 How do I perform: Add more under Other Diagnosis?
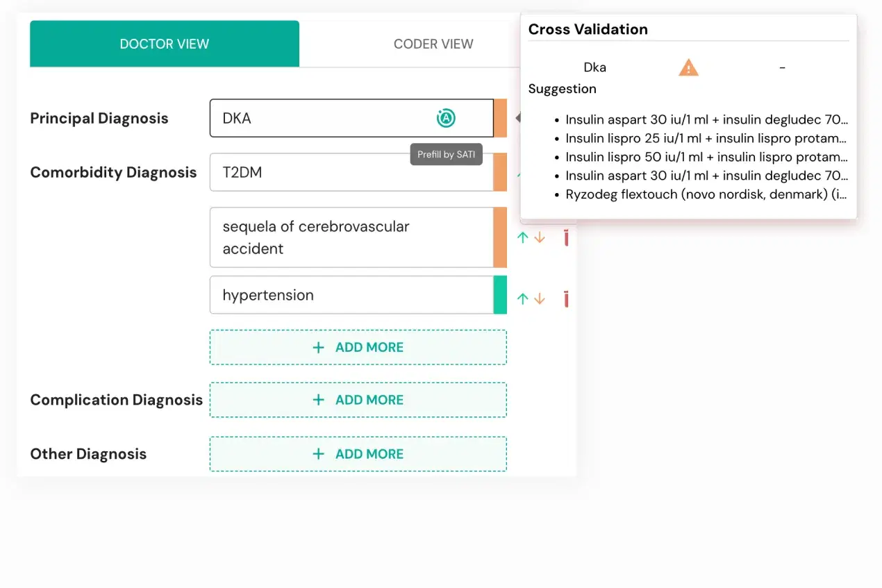click(x=358, y=454)
